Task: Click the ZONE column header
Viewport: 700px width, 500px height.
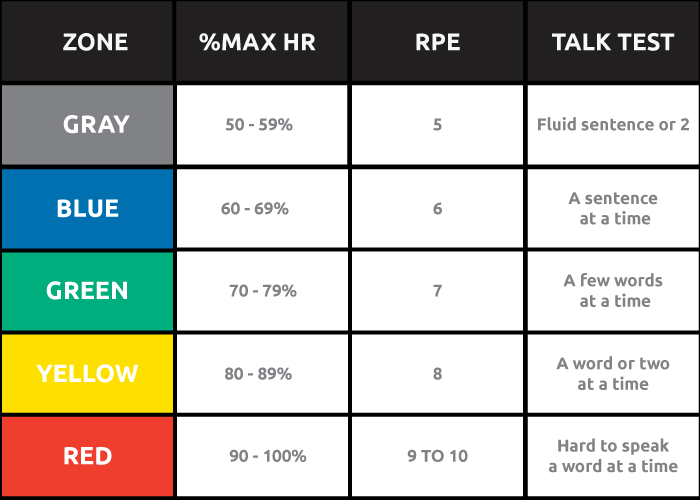Action: click(87, 42)
